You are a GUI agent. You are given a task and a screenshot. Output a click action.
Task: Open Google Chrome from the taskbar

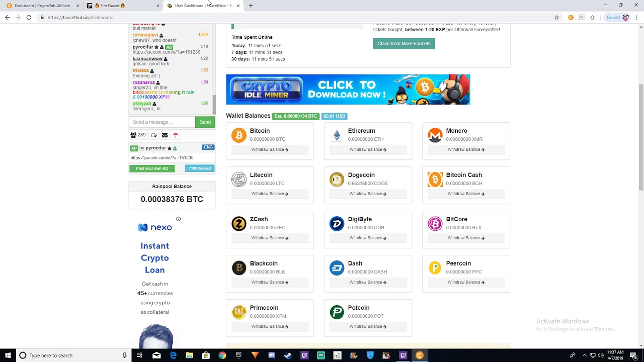222,355
